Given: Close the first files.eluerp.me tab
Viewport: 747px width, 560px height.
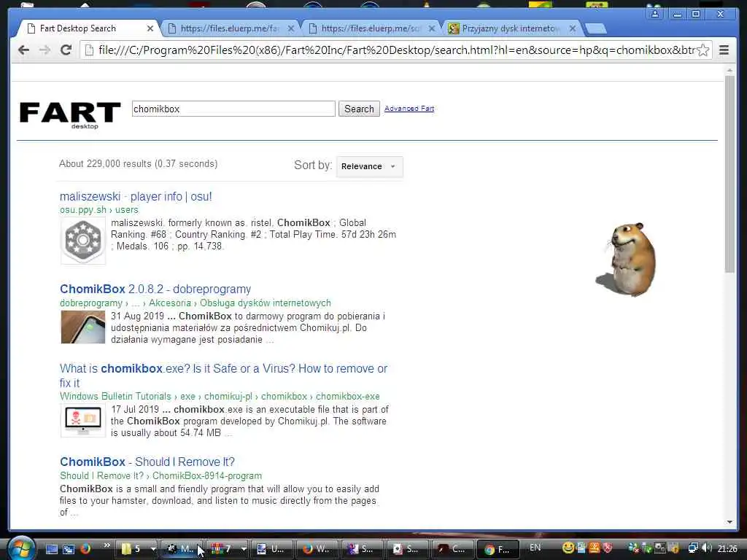Looking at the screenshot, I should click(290, 28).
